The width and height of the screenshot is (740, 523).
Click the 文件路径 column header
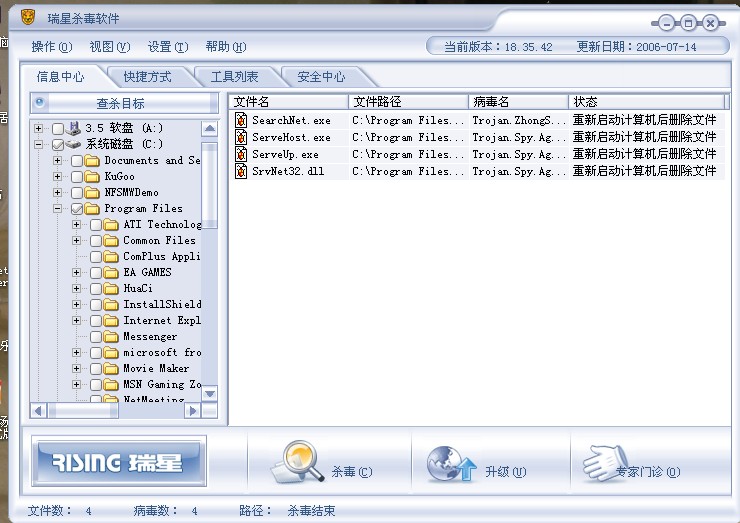click(x=409, y=102)
